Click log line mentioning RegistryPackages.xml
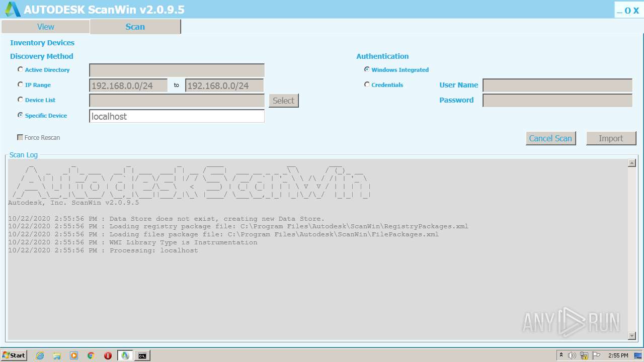644x362 pixels. [238, 226]
